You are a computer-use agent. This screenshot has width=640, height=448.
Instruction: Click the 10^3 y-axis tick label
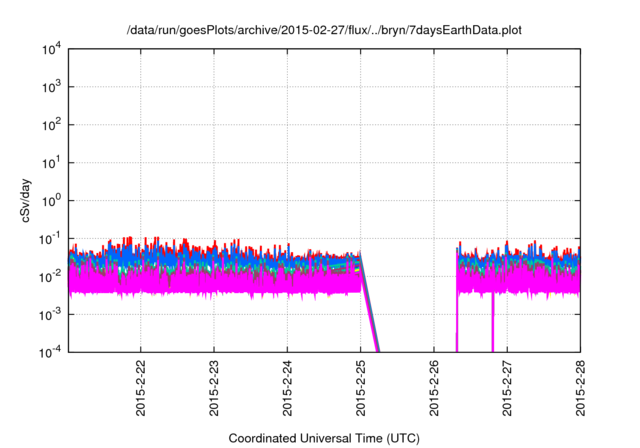click(x=51, y=87)
